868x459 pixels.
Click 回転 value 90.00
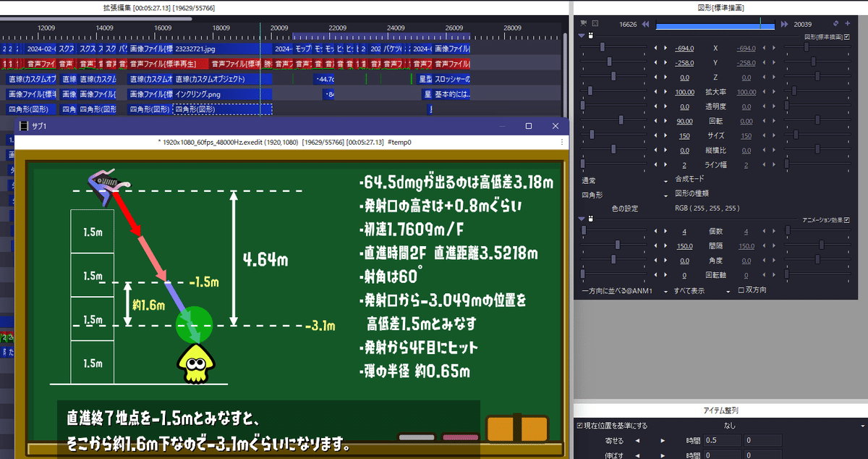pyautogui.click(x=684, y=121)
